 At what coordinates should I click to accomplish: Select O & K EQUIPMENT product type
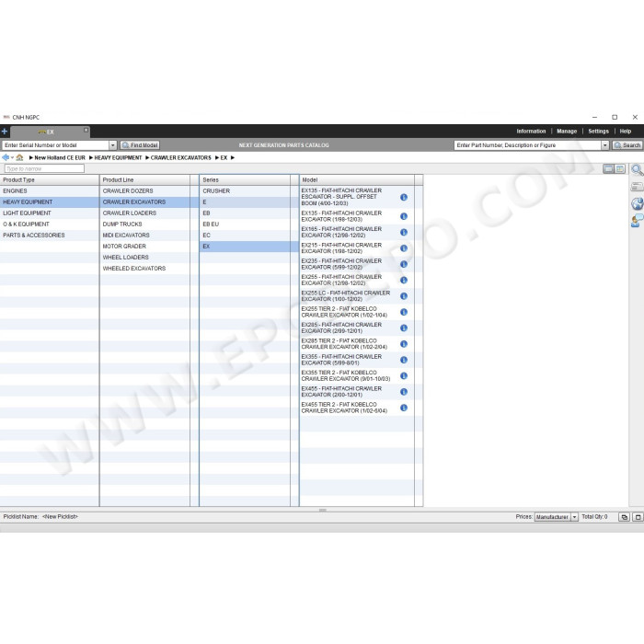tap(50, 224)
